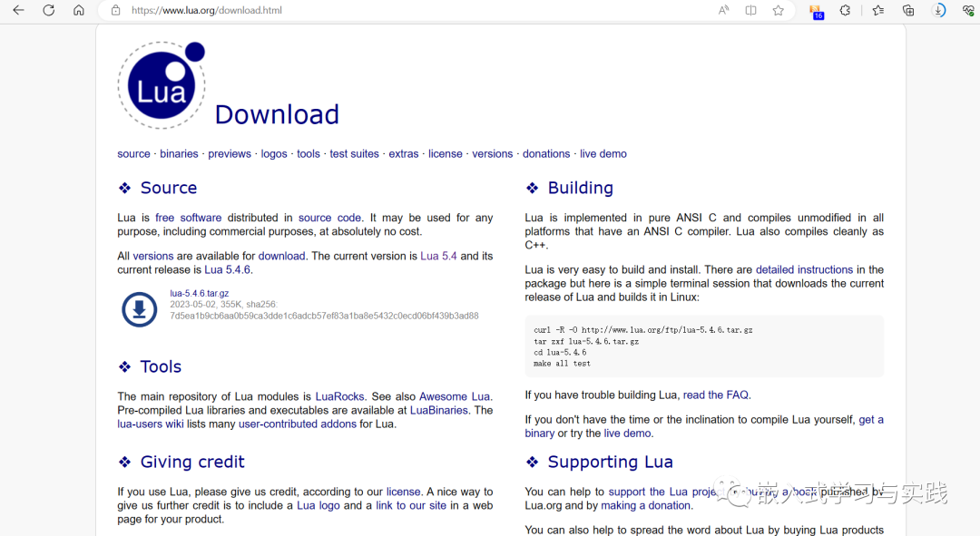Click the curl command line in code block

pos(643,330)
